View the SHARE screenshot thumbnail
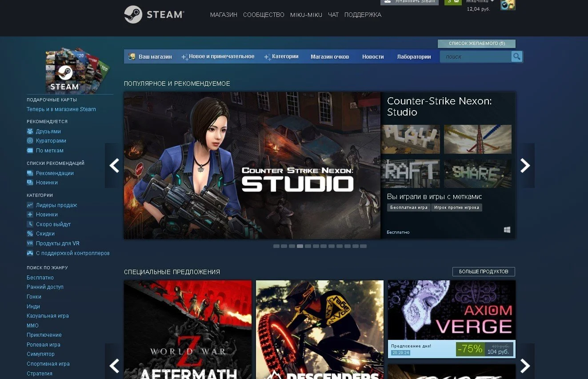The image size is (588, 379). 478,174
